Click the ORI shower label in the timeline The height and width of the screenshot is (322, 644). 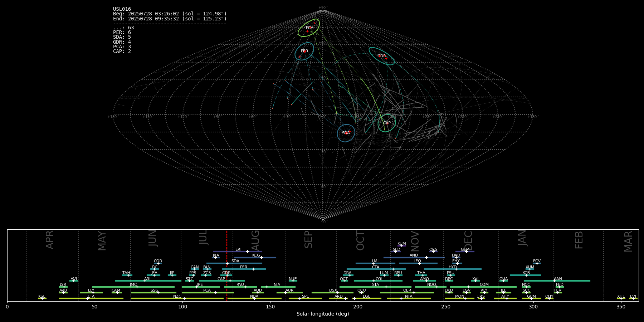(379, 279)
